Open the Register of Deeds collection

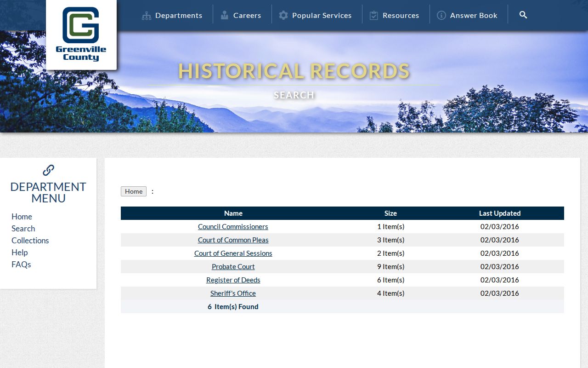pos(233,280)
